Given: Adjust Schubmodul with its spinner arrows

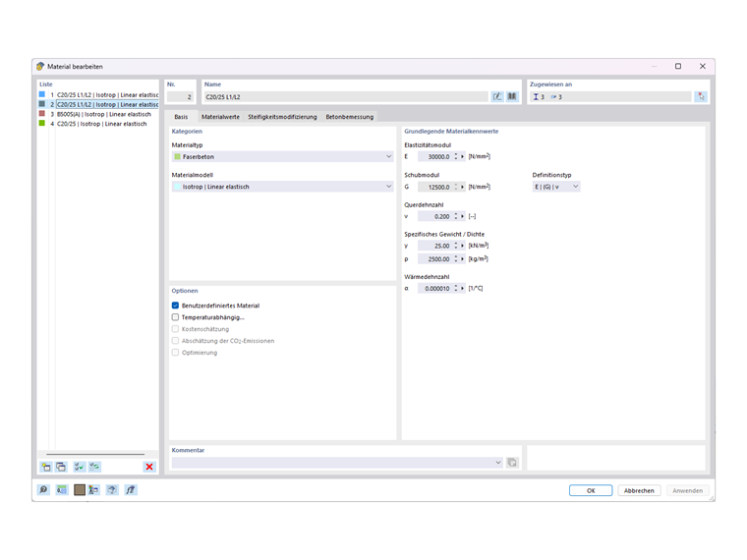Looking at the screenshot, I should click(456, 187).
